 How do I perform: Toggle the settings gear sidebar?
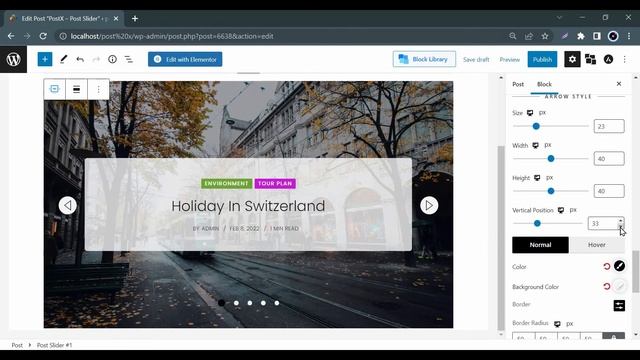pos(572,59)
